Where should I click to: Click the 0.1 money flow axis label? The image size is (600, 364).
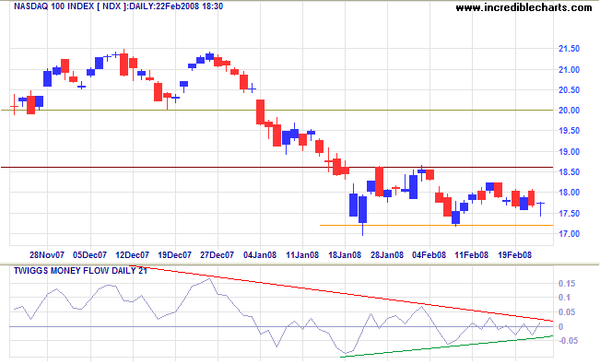564,298
